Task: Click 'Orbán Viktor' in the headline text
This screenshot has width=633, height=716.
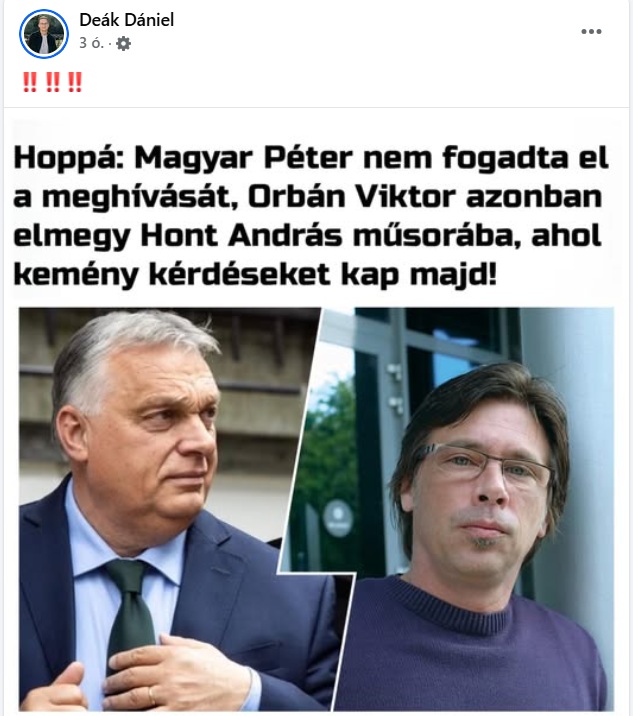Action: (x=352, y=197)
